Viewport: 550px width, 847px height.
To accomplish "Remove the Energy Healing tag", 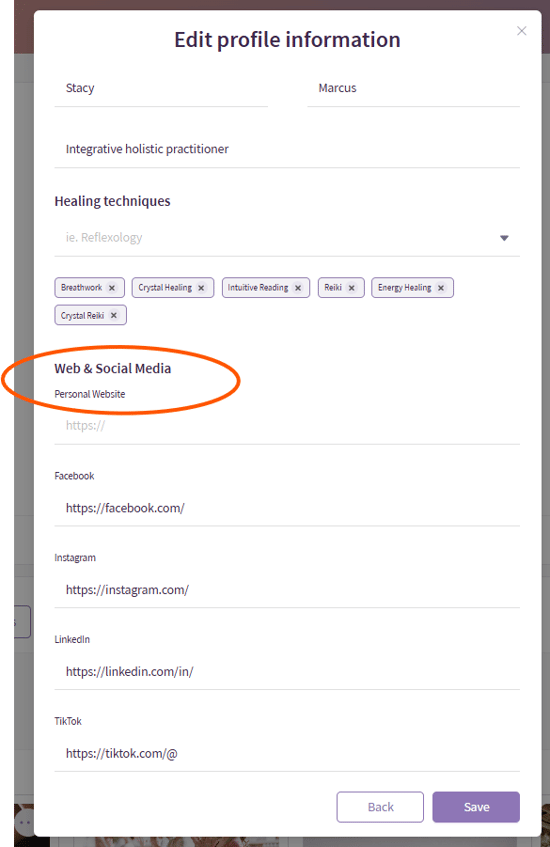I will pos(441,288).
